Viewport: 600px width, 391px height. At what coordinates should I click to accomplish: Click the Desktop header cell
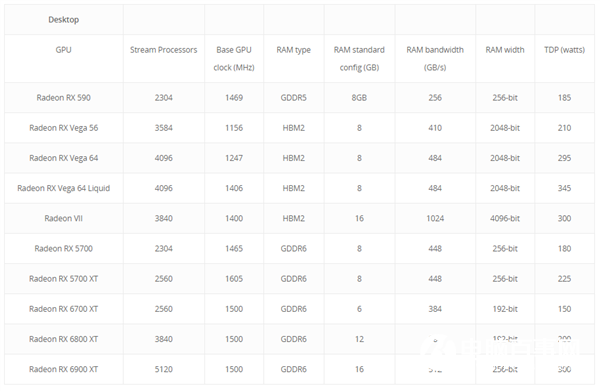coord(64,20)
